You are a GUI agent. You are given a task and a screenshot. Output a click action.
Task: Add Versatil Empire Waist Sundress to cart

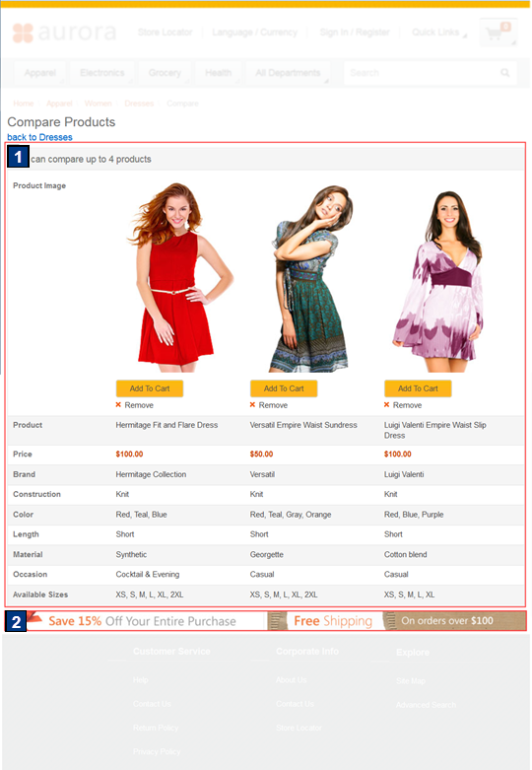pos(284,388)
